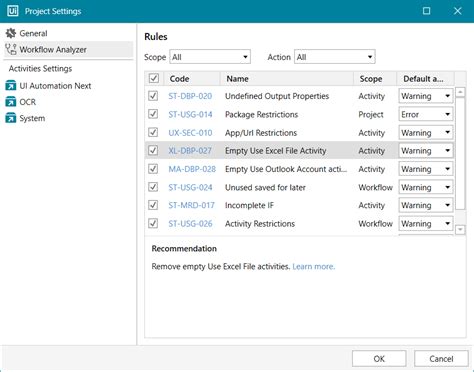Open the MA-DBP-028 rule code link
The width and height of the screenshot is (474, 372).
point(192,169)
